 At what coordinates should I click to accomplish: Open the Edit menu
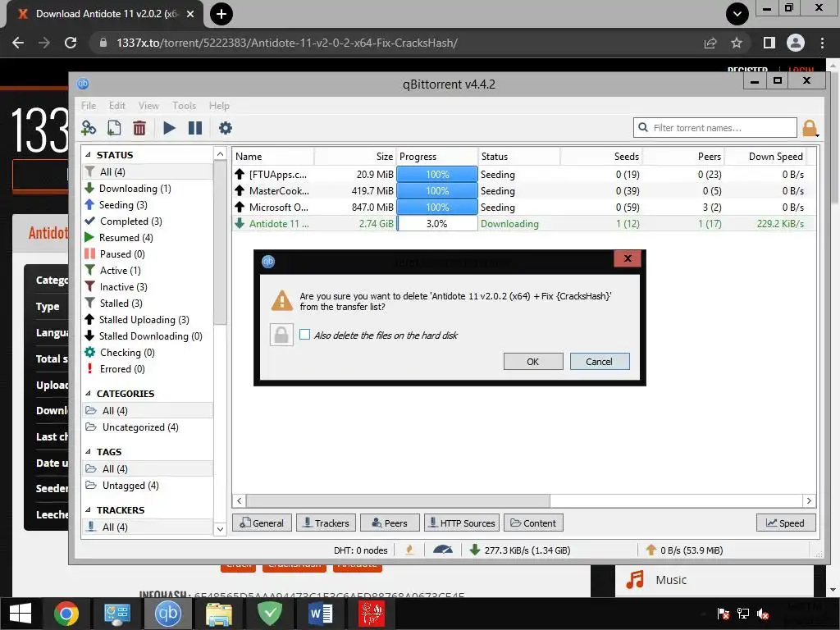116,106
